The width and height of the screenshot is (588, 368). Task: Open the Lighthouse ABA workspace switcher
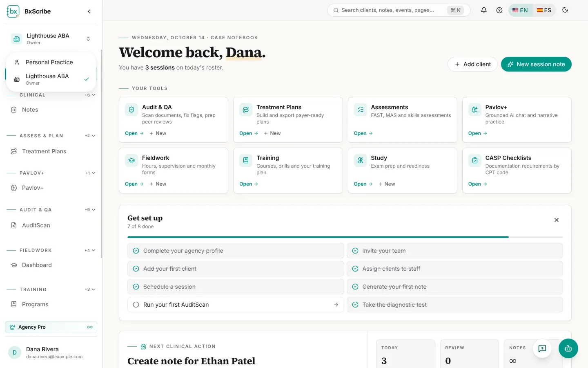51,39
